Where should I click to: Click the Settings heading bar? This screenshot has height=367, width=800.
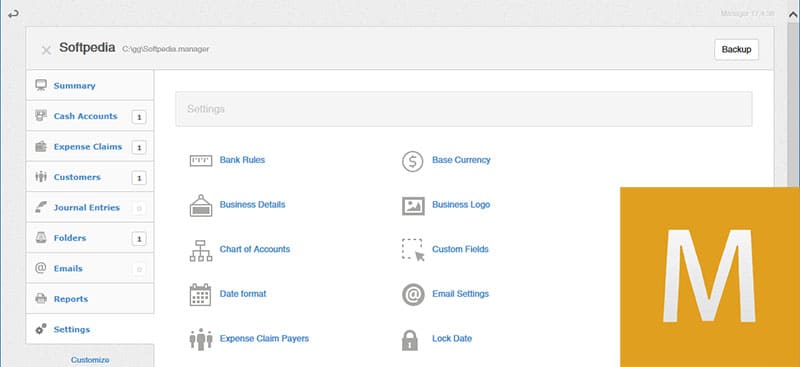pos(464,109)
